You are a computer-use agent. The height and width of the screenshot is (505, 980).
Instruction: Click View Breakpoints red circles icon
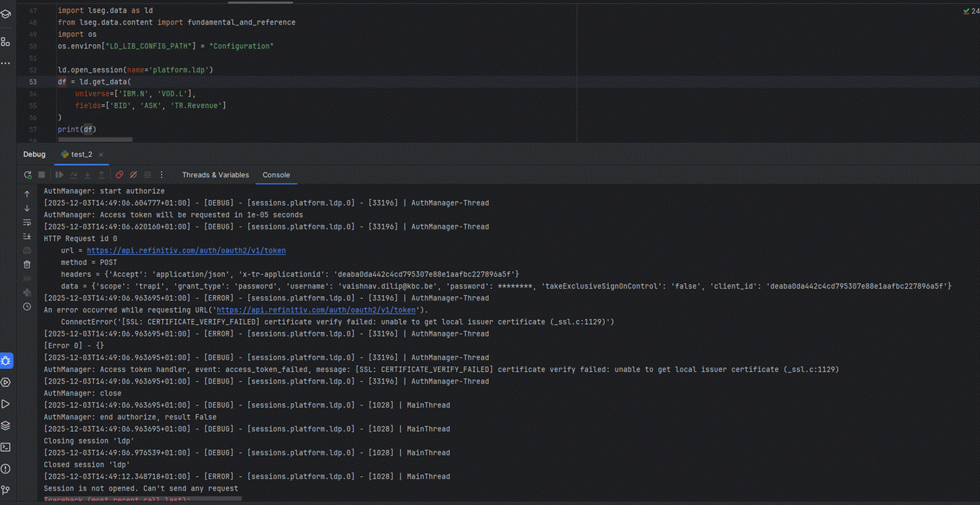[x=119, y=175]
